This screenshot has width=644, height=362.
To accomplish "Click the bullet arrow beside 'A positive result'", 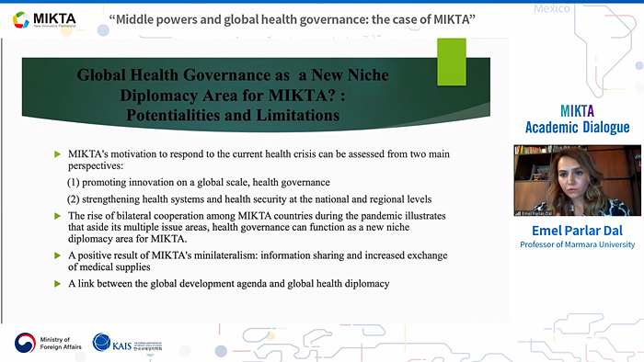I will [x=57, y=255].
